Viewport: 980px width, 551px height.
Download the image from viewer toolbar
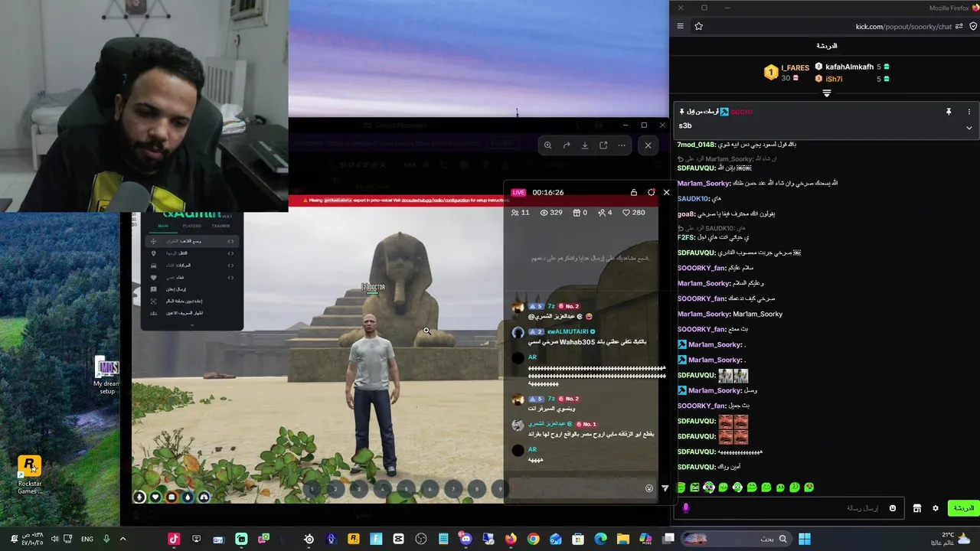585,145
